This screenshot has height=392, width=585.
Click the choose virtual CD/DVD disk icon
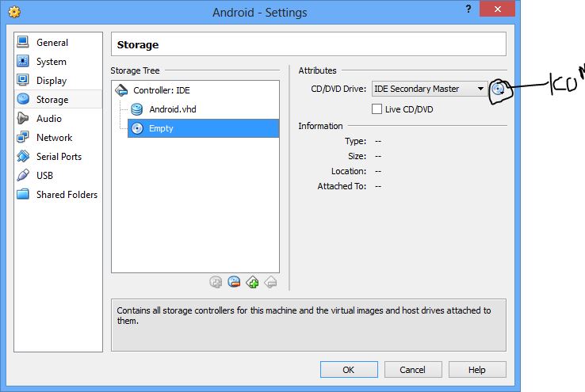point(498,89)
